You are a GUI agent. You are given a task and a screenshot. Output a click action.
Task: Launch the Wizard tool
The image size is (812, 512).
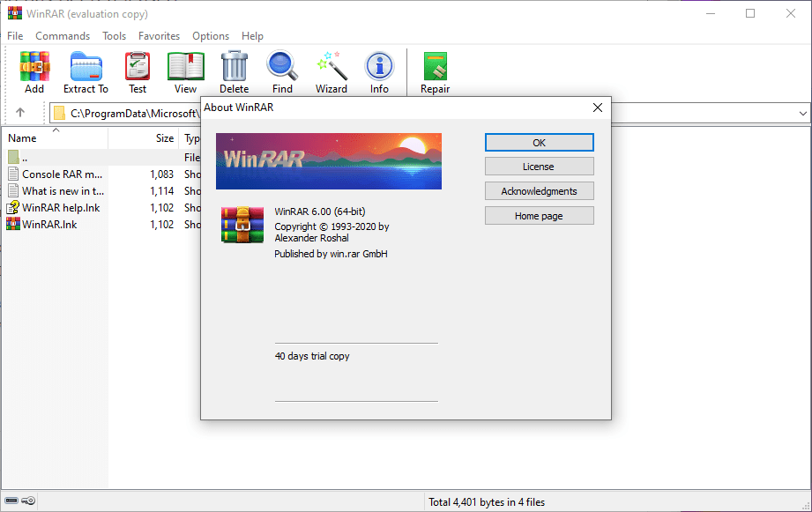332,71
